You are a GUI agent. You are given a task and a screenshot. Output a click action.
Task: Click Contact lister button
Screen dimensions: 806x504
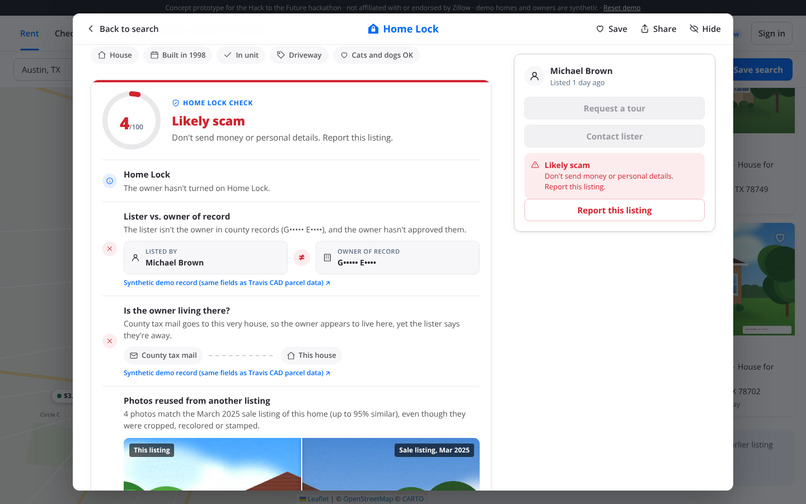click(x=614, y=136)
